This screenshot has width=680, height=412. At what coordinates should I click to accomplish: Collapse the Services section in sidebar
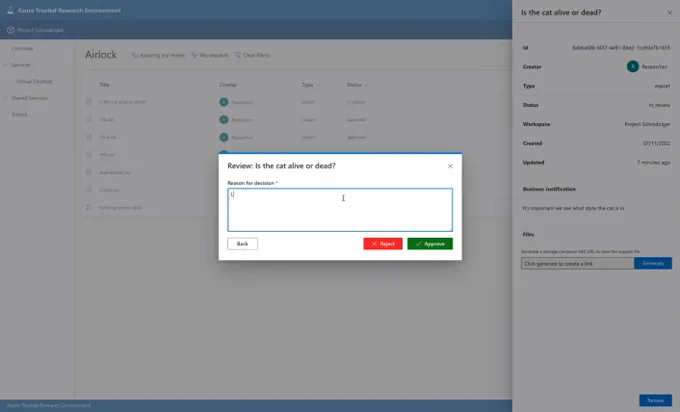click(x=6, y=65)
